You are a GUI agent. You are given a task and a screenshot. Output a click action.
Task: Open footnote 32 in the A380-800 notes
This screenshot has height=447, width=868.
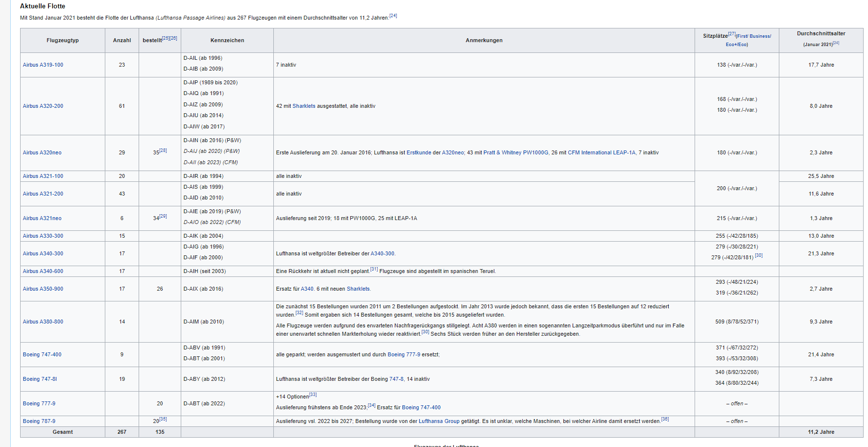point(299,313)
